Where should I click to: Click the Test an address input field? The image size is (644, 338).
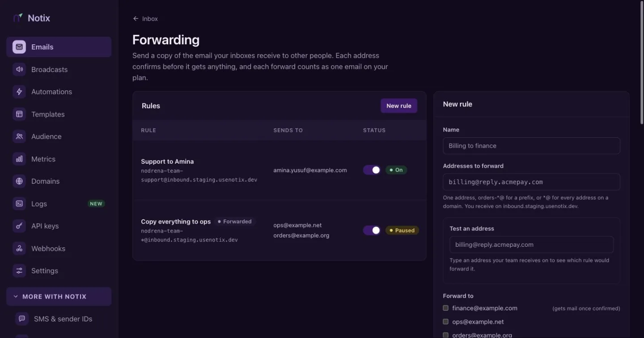click(x=531, y=245)
